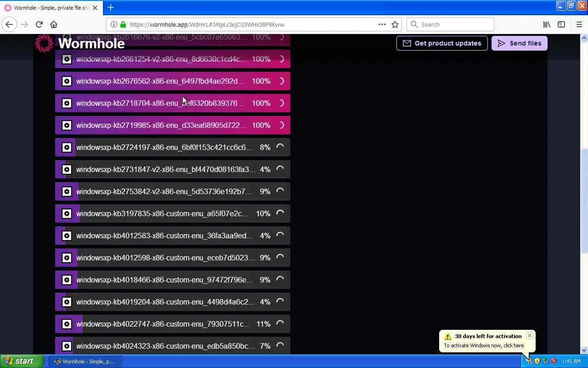The height and width of the screenshot is (368, 588).
Task: Click file icon of kb4019204 row
Action: (67, 302)
